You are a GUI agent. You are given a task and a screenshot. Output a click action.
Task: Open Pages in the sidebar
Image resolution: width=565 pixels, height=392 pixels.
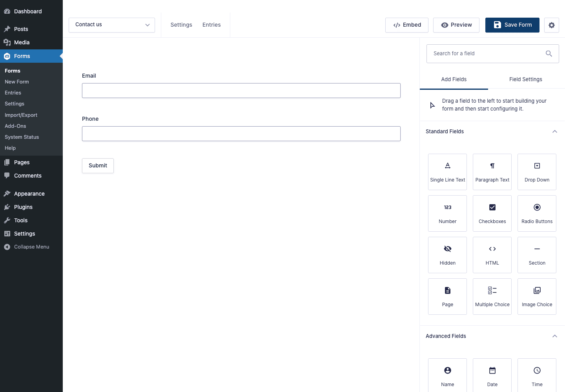coord(31,162)
